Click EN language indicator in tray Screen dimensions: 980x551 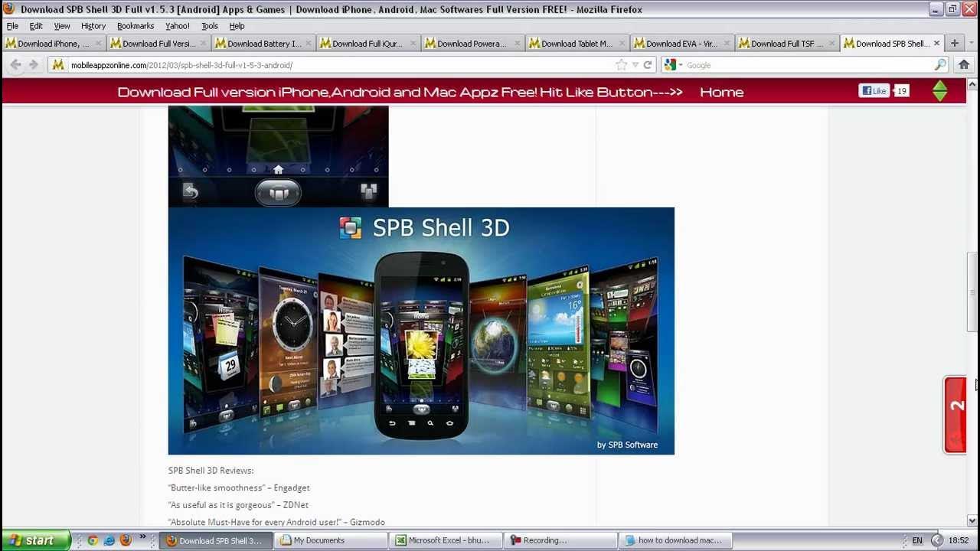(x=916, y=540)
